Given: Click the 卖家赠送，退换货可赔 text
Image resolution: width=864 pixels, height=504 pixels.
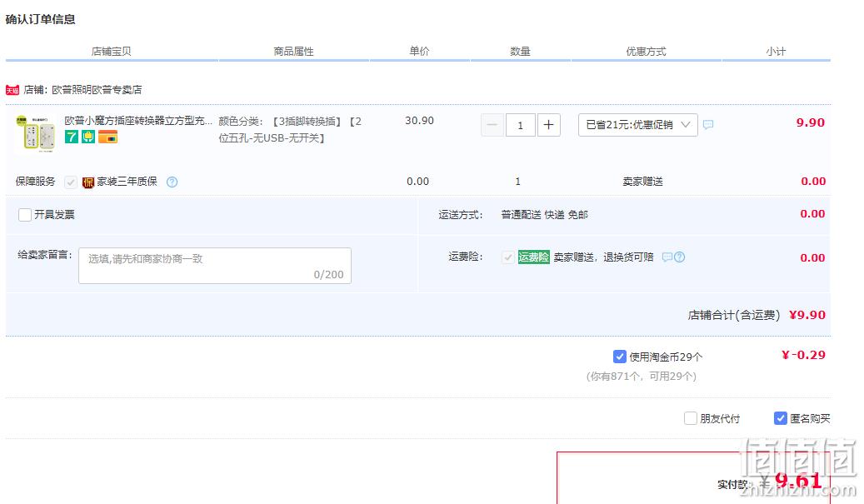Looking at the screenshot, I should tap(603, 257).
